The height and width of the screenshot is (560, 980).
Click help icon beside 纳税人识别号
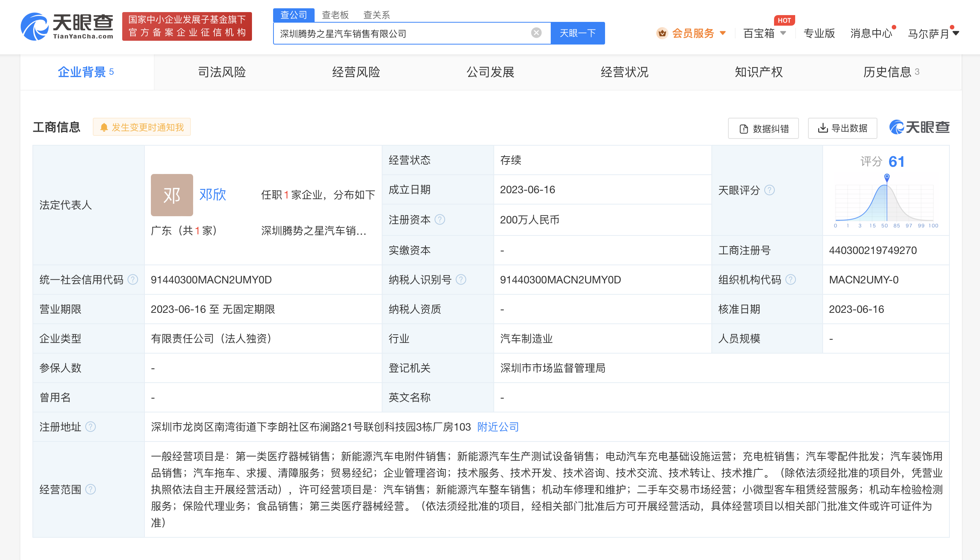point(461,280)
